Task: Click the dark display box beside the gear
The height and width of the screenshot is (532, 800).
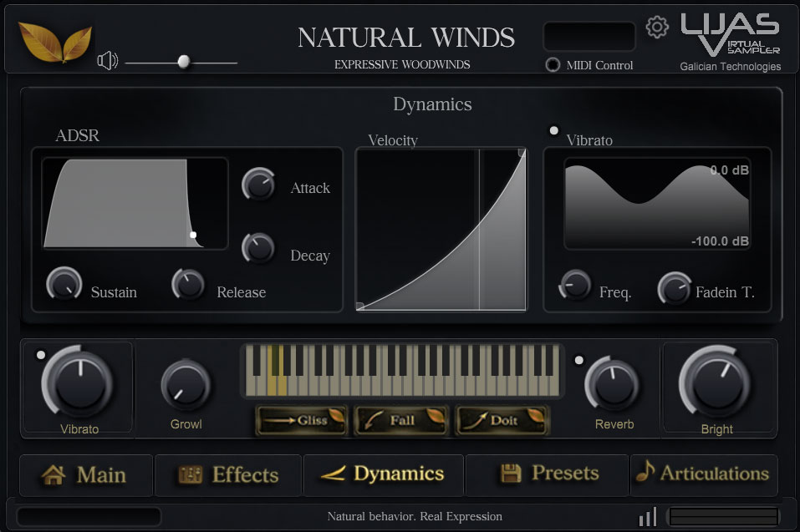Action: point(589,36)
